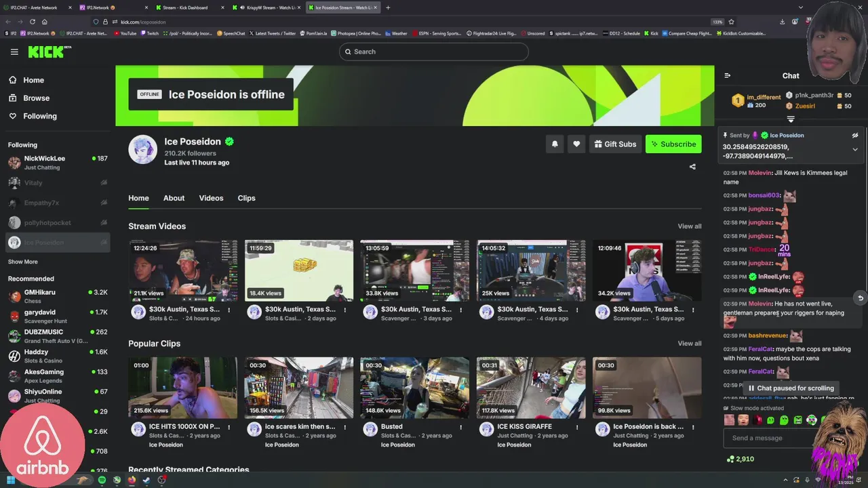
Task: Select the About channel tab
Action: (174, 198)
